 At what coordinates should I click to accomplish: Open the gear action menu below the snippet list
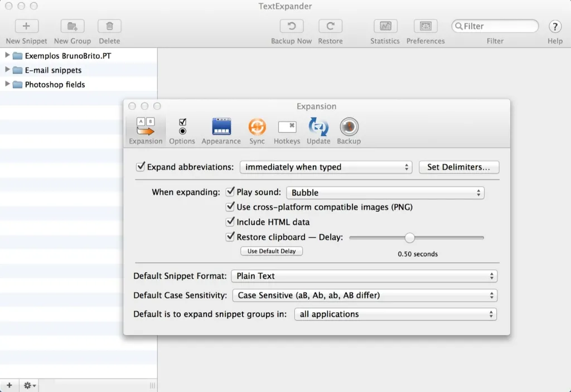click(30, 385)
